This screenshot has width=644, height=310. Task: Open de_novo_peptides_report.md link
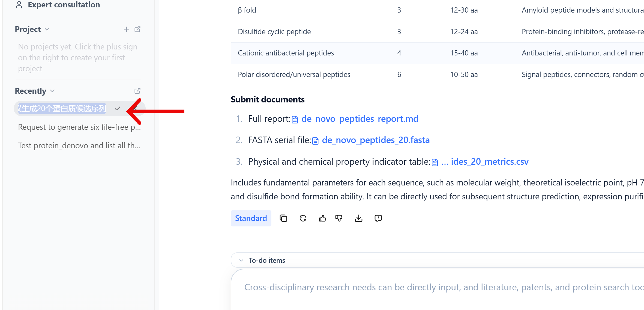click(x=360, y=119)
